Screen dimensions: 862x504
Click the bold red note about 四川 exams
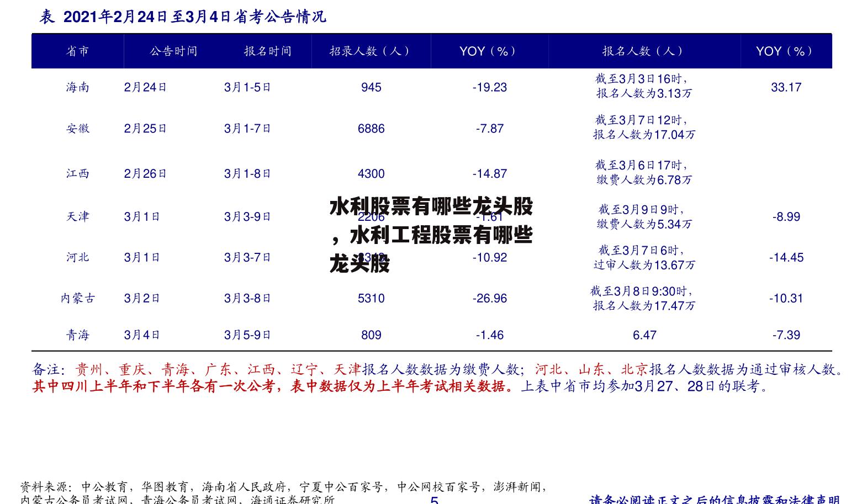pos(273,386)
